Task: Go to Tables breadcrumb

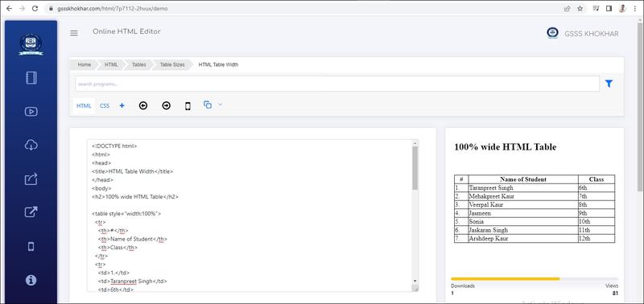Action: tap(138, 65)
